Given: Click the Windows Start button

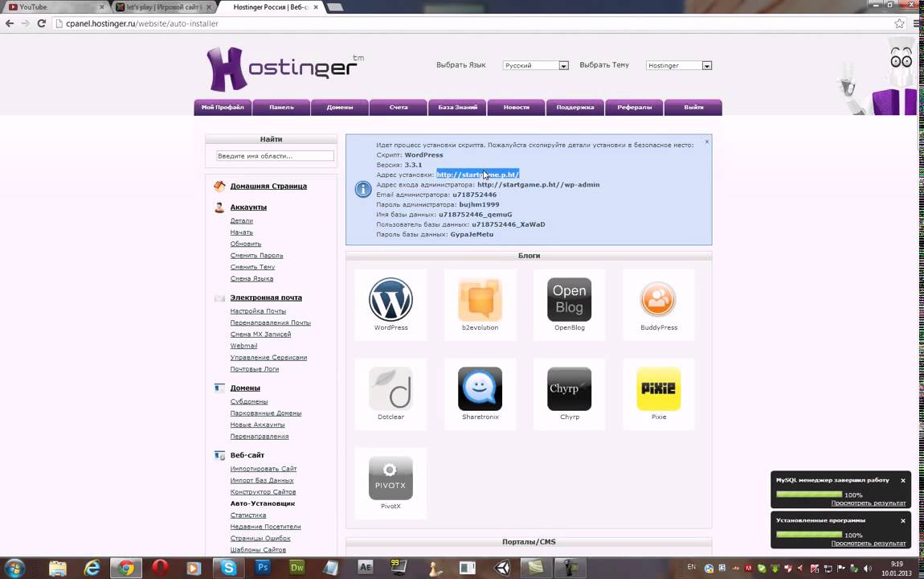Looking at the screenshot, I should (14, 569).
